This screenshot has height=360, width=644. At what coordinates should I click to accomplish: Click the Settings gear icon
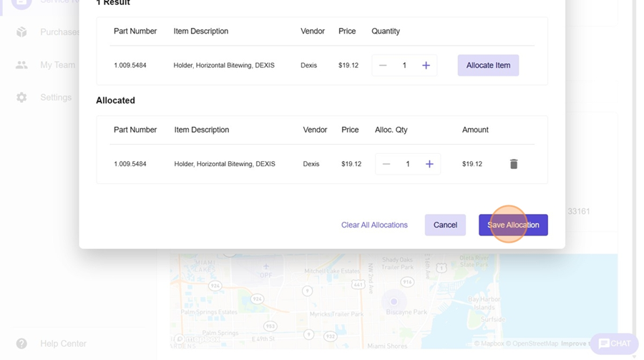tap(21, 97)
